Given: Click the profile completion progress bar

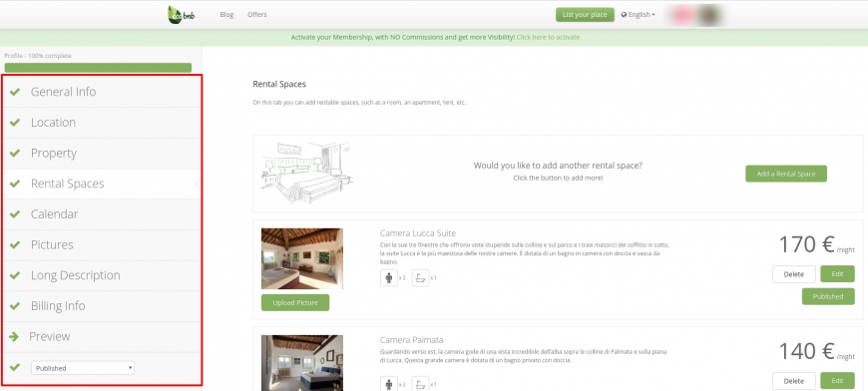Looking at the screenshot, I should click(98, 68).
